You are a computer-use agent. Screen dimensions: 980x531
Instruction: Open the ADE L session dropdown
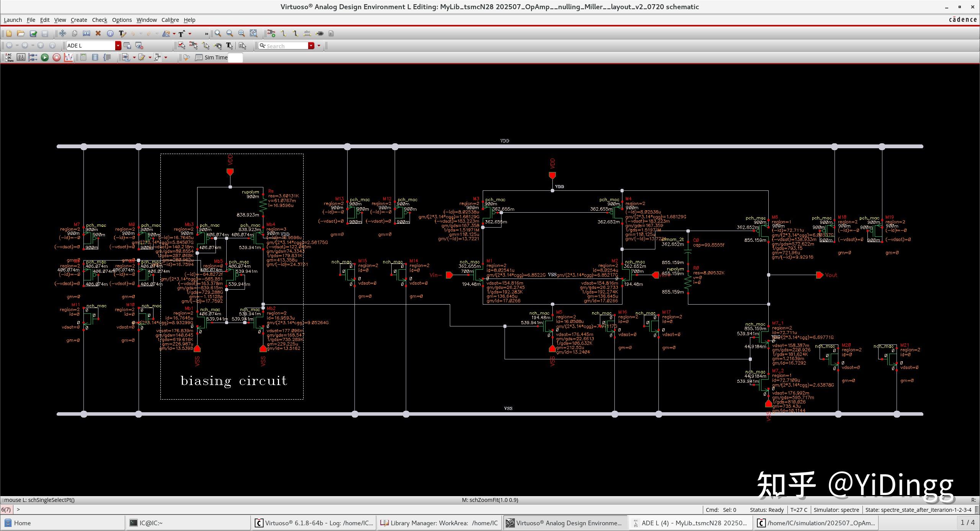coord(118,46)
